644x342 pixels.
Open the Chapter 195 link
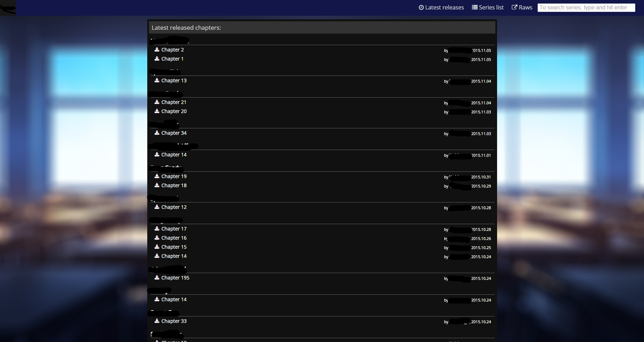click(175, 278)
